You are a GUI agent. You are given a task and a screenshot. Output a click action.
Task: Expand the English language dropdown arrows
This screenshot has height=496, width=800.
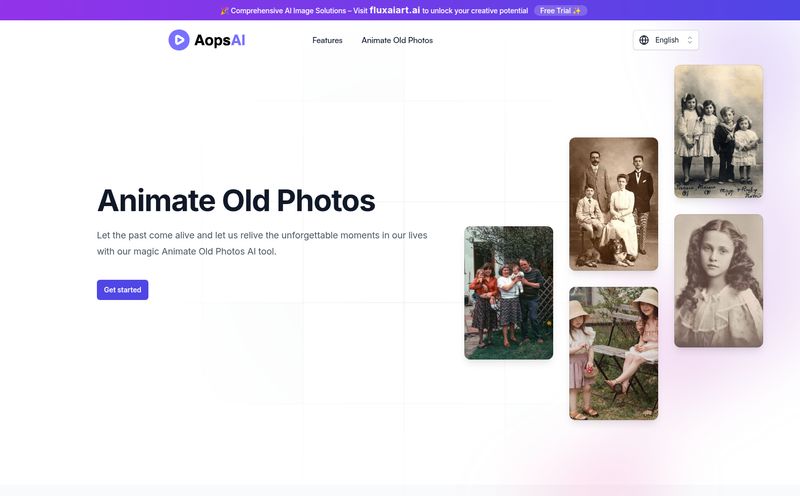click(690, 40)
